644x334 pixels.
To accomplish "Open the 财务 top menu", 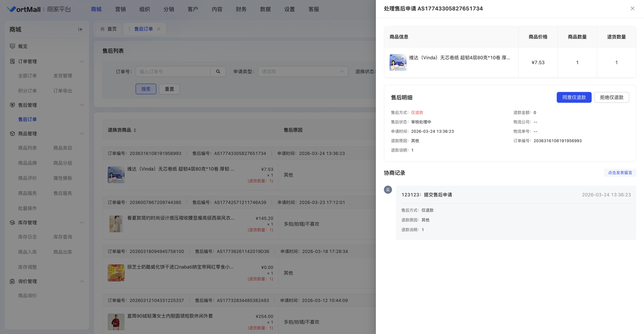I will [241, 9].
